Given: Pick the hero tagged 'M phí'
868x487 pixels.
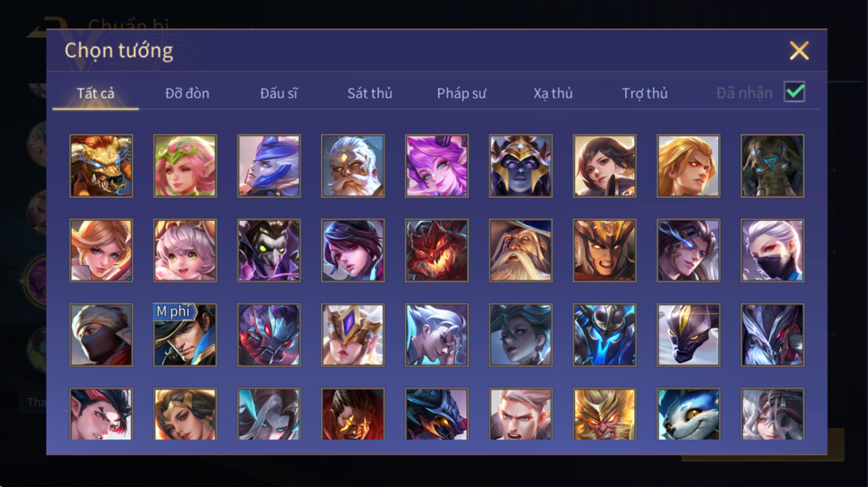Looking at the screenshot, I should point(185,335).
